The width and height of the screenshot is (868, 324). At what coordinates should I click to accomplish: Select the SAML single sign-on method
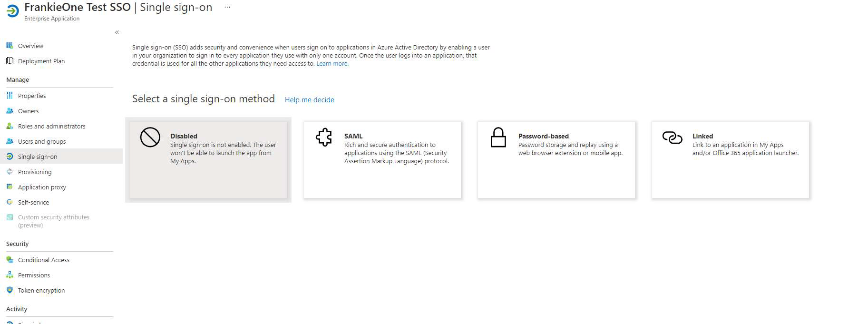point(382,159)
